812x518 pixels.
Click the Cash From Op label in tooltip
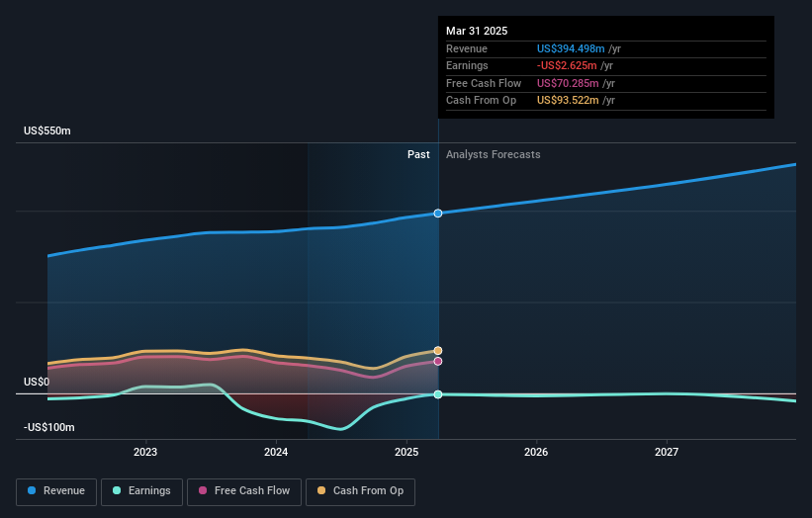pos(481,101)
